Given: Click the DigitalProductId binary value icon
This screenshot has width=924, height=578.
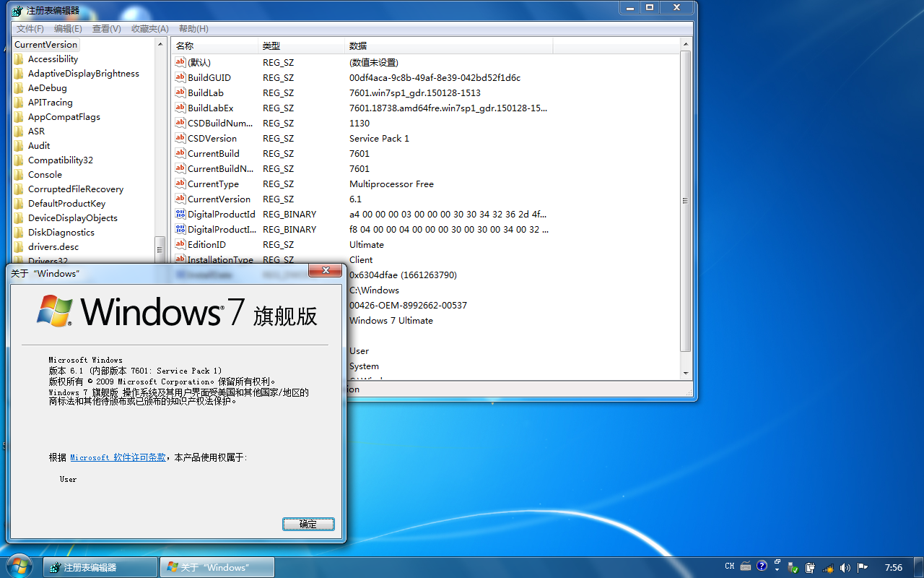Looking at the screenshot, I should (x=180, y=214).
